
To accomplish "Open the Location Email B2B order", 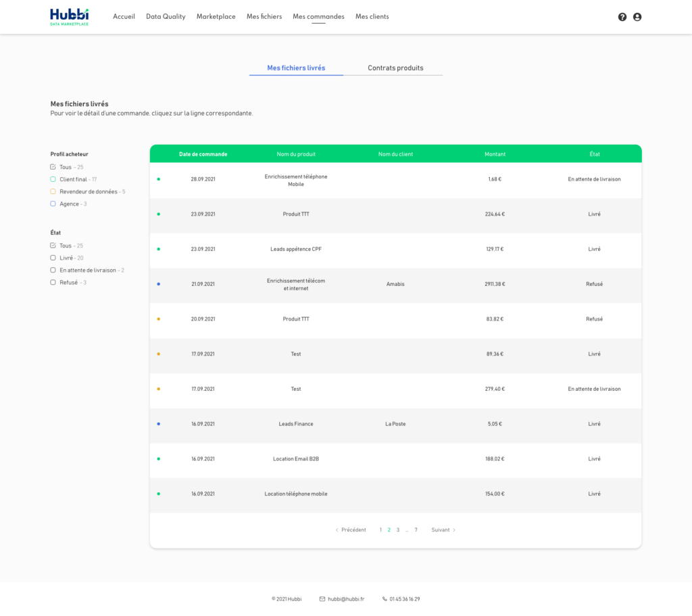I will click(395, 460).
